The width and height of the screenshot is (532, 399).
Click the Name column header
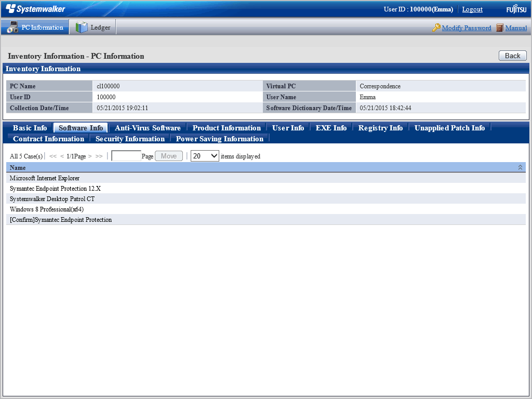tap(265, 168)
